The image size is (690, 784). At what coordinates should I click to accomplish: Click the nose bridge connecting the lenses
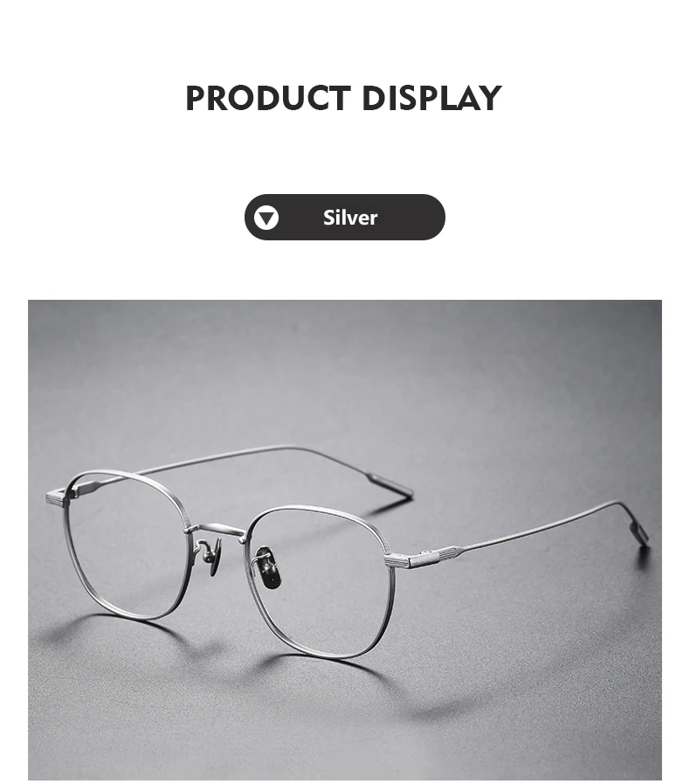[x=218, y=531]
